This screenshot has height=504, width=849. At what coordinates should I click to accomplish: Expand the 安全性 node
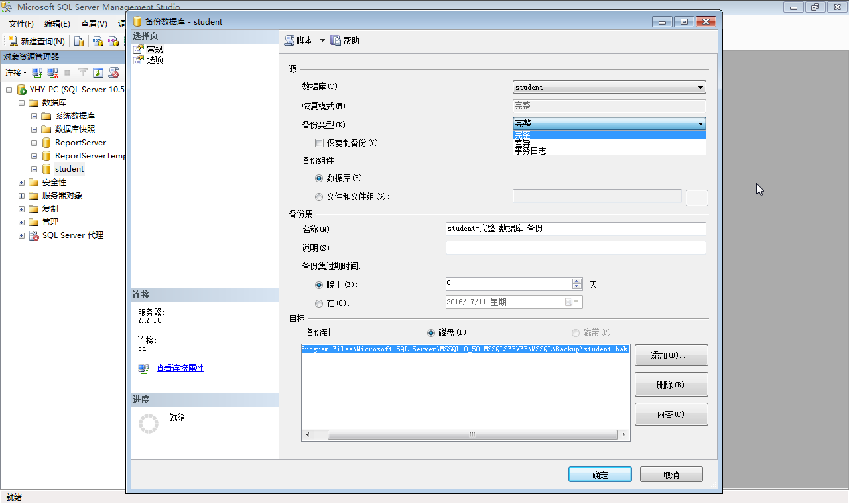[x=22, y=182]
